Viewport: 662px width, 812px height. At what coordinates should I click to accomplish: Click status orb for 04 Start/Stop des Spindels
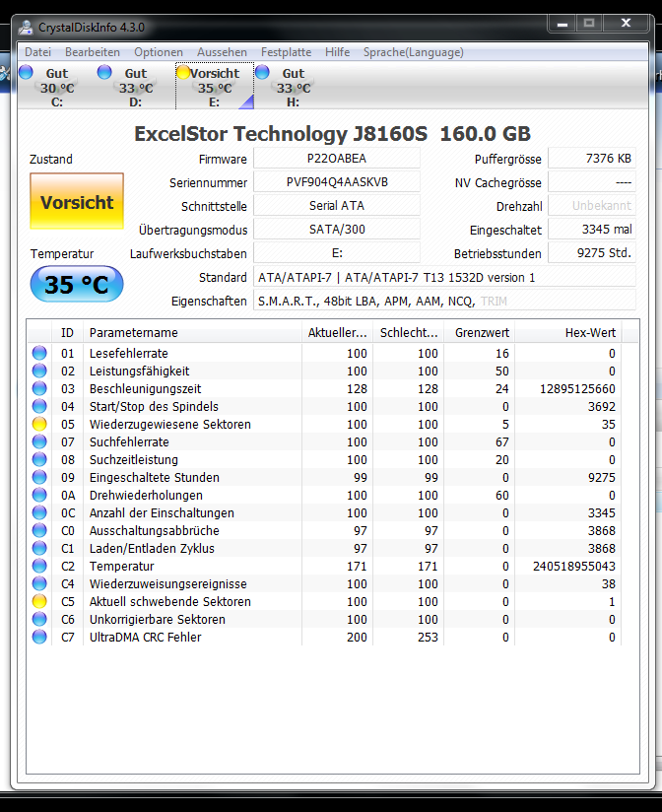pyautogui.click(x=39, y=406)
